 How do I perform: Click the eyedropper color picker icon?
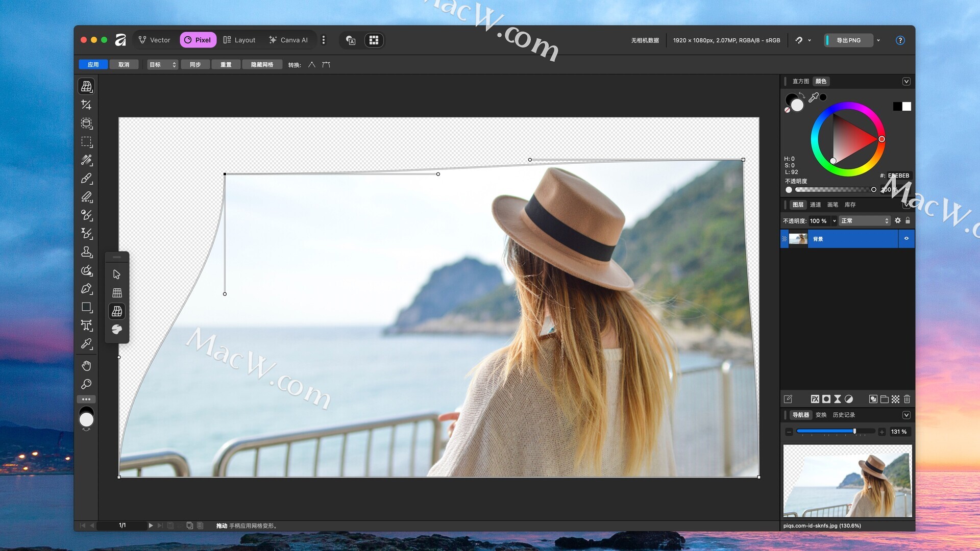(813, 97)
